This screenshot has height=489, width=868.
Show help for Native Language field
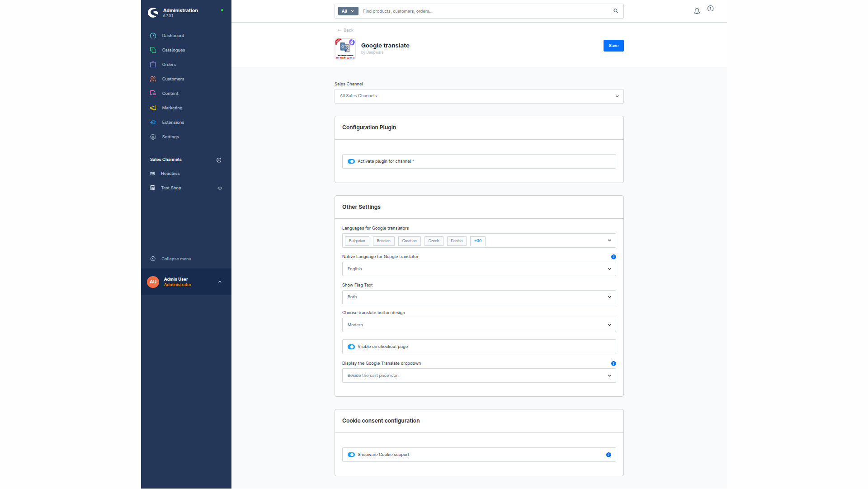click(613, 257)
